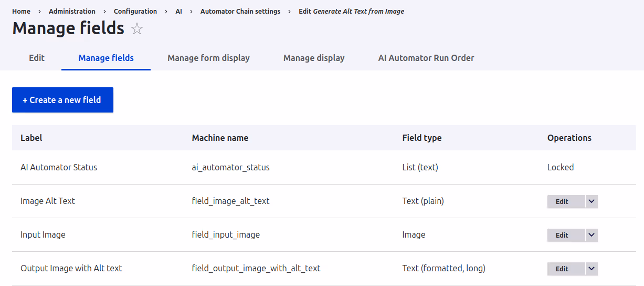The width and height of the screenshot is (644, 286).
Task: Expand operations dropdown for Image Alt Text
Action: tap(592, 201)
